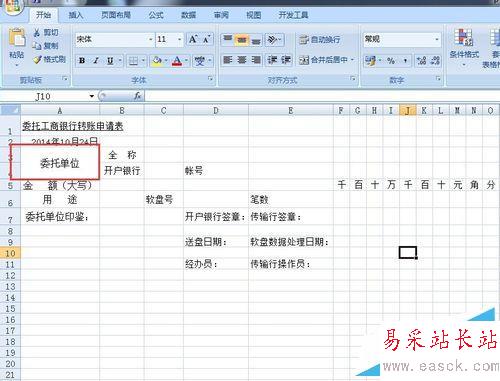Toggle underline formatting
Viewport: 500px width, 381px height.
pyautogui.click(x=110, y=61)
